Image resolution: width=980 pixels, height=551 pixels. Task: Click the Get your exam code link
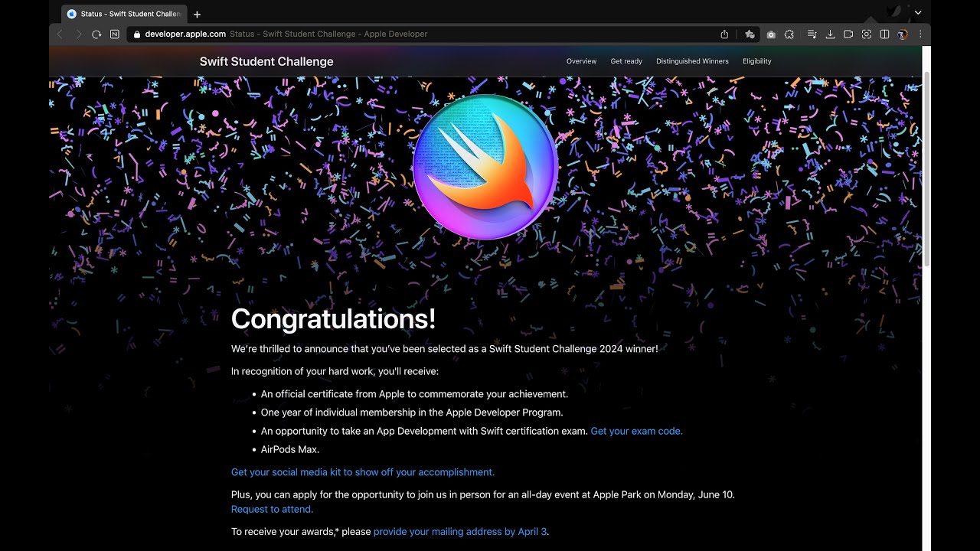(636, 432)
